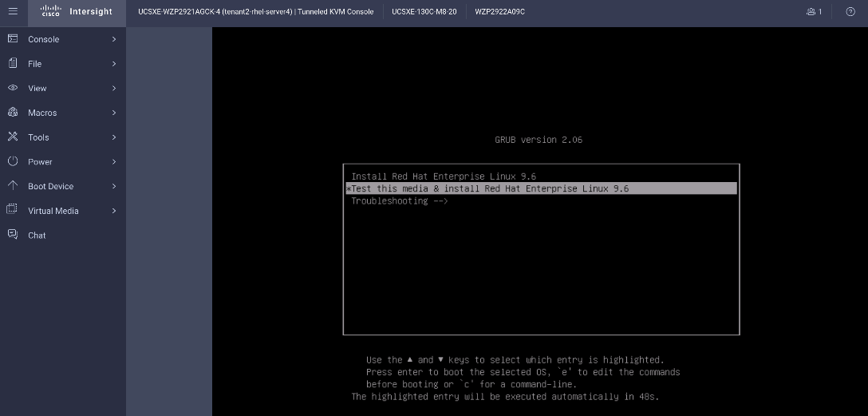Expand the Virtual Media submenu chevron

coord(114,211)
